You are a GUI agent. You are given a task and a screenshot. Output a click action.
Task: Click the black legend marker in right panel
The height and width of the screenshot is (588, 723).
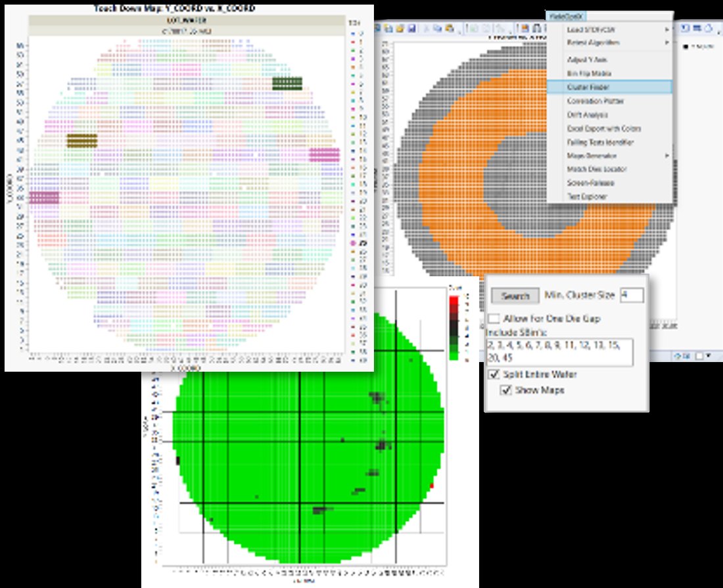click(x=686, y=47)
